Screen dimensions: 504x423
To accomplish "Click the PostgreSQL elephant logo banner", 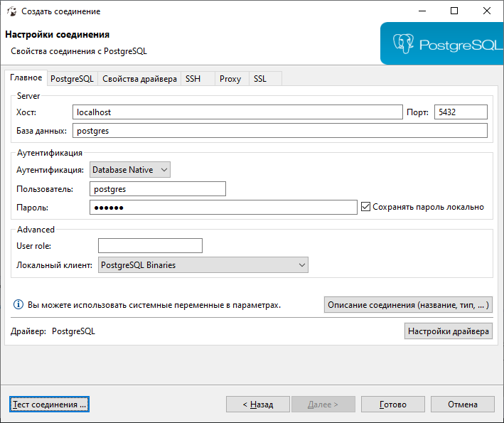I will (x=442, y=43).
